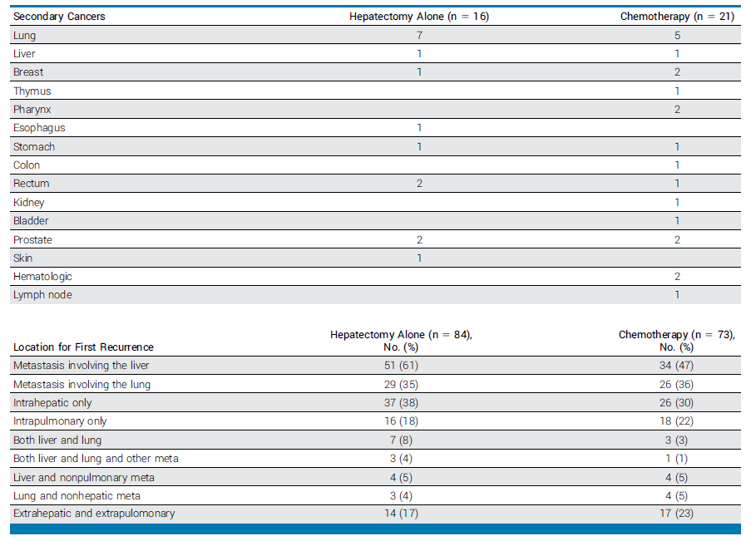Select the 18 (22) cell value
Viewport: 756px width, 541px height.
click(675, 421)
